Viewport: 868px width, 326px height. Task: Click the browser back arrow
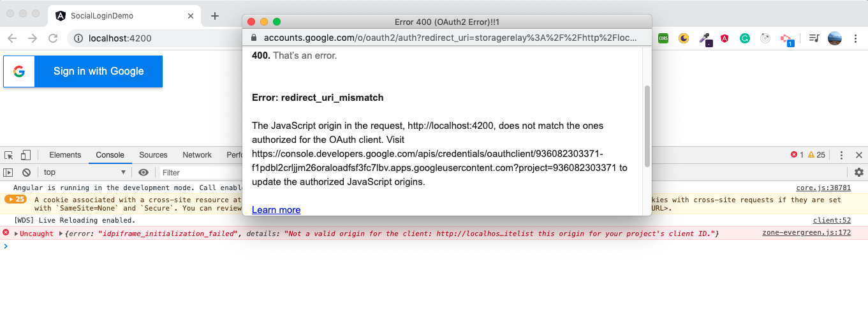tap(12, 38)
